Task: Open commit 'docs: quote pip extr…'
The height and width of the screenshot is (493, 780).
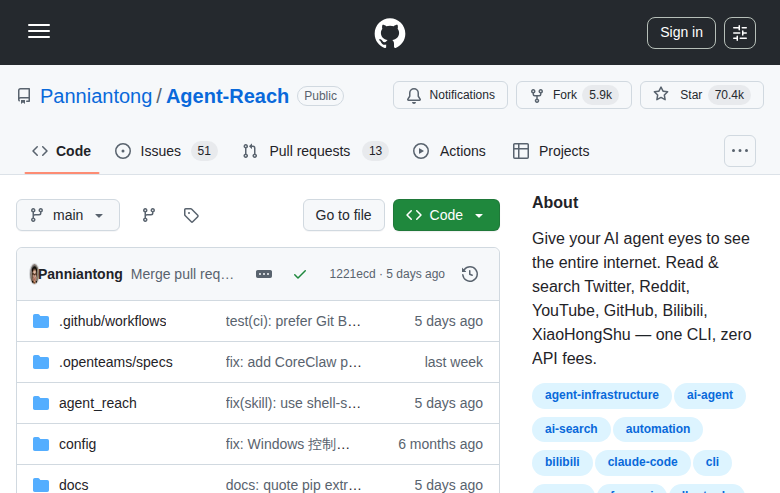Action: [293, 485]
